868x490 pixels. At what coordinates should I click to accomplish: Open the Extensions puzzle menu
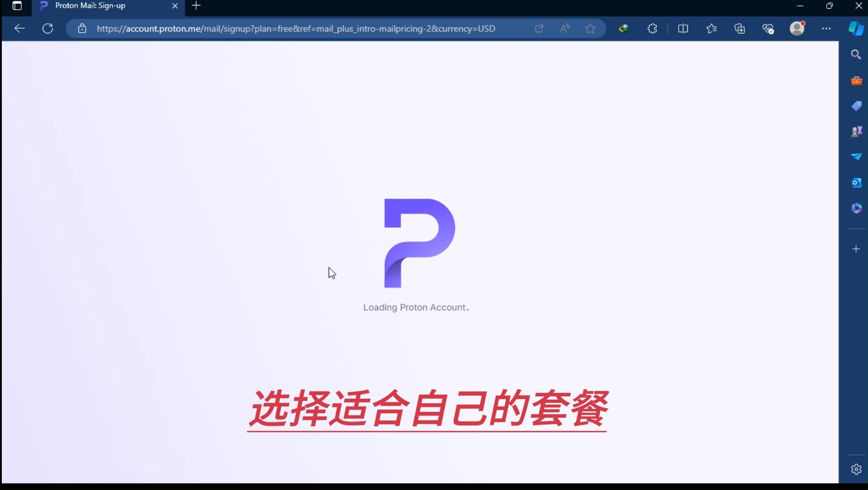pyautogui.click(x=652, y=29)
